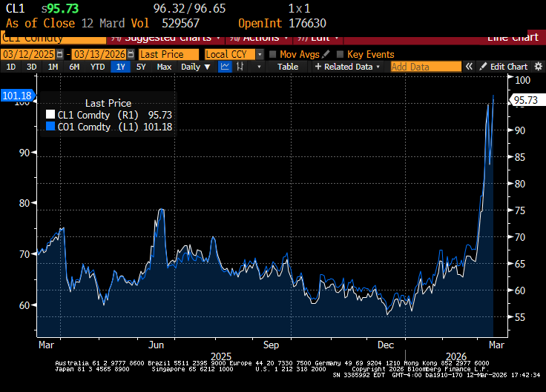The height and width of the screenshot is (392, 546).
Task: Expand the Local CCY currency dropdown
Action: (260, 54)
